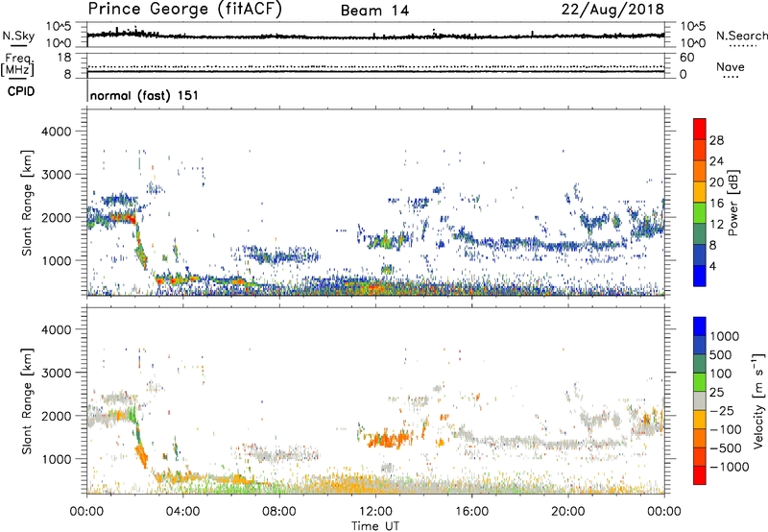The width and height of the screenshot is (768, 532).
Task: Click the 'CPID' label
Action: click(x=20, y=91)
